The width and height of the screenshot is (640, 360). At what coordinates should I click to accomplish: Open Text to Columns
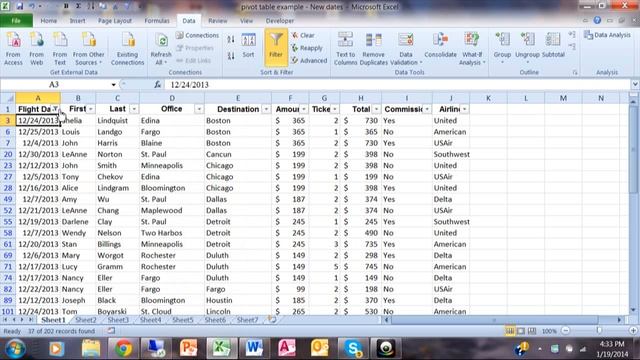tap(345, 49)
